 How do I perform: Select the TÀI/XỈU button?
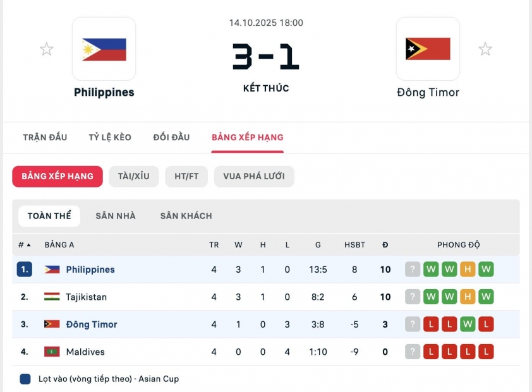point(133,176)
